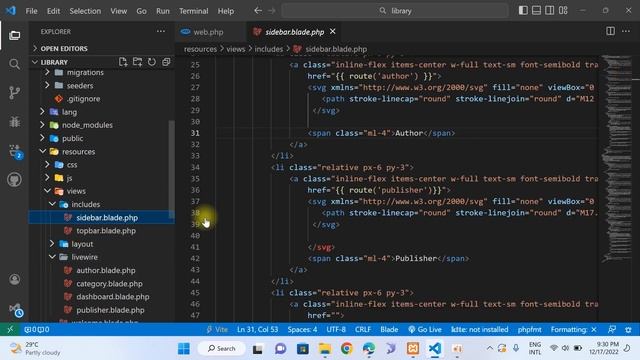Open the GitHub view in activity bar
The image size is (640, 360).
point(14,180)
